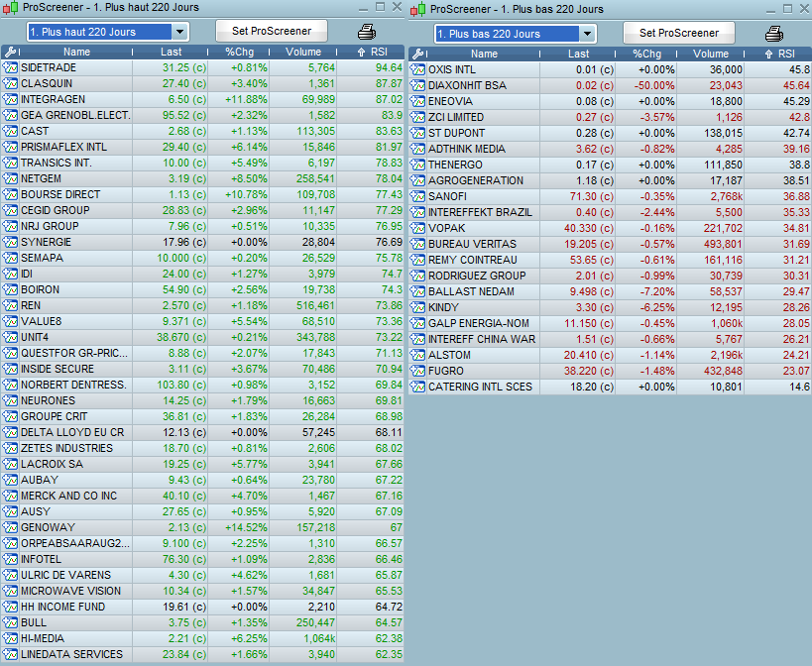Select NRJ GROUP name cell
Screen dimensions: 812x666
click(x=75, y=227)
